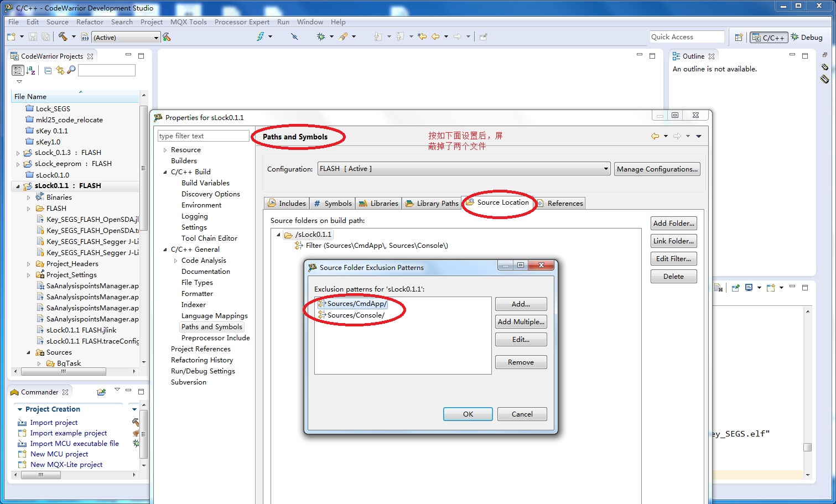The height and width of the screenshot is (504, 836).
Task: Expand the sLock_eeprom project
Action: [18, 164]
